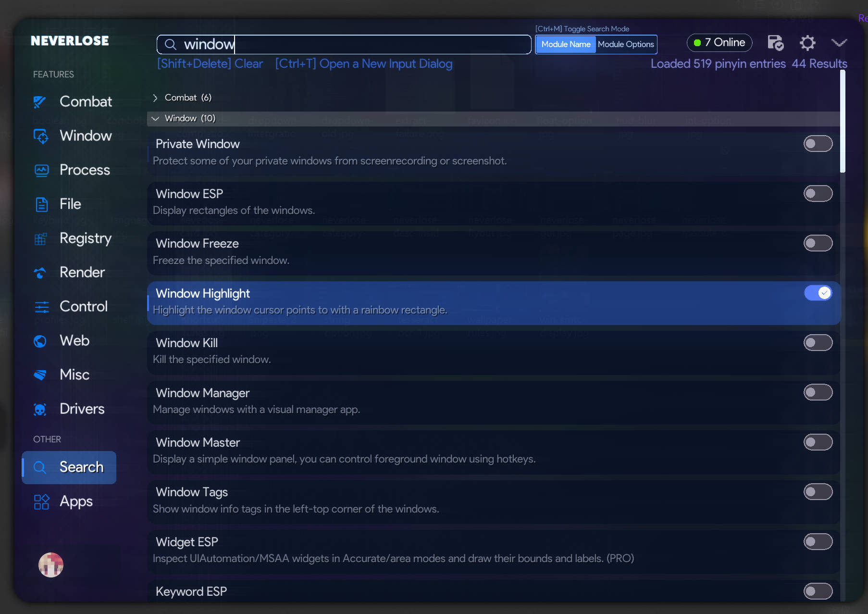The width and height of the screenshot is (868, 614).
Task: Click the Web globe icon in sidebar
Action: click(40, 341)
